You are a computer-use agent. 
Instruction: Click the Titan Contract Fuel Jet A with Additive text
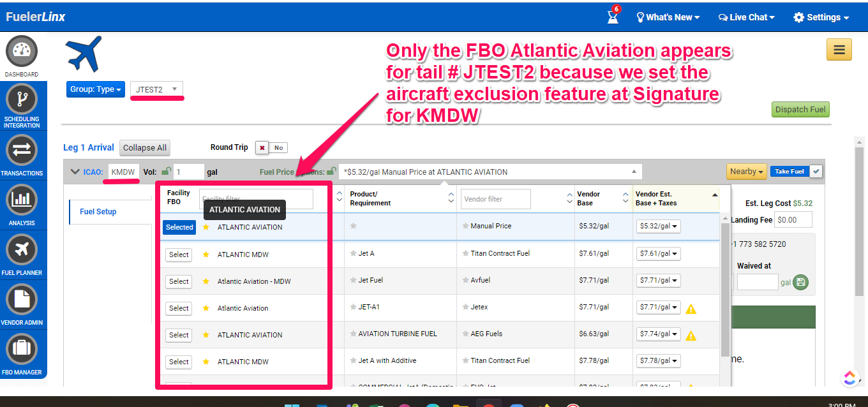tap(500, 360)
